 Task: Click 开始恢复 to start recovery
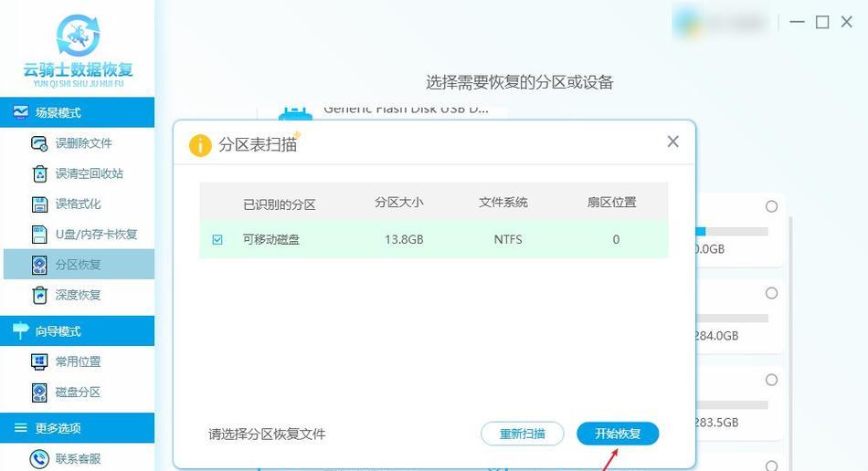point(618,434)
